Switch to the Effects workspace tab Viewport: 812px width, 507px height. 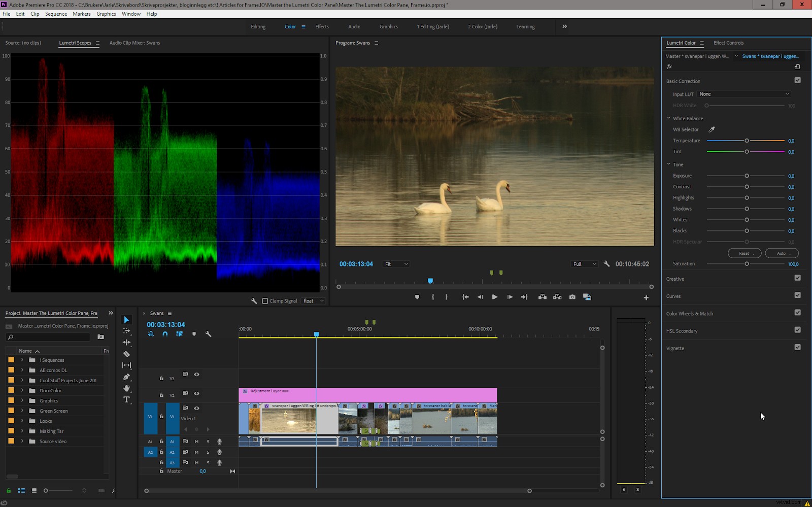(x=322, y=26)
